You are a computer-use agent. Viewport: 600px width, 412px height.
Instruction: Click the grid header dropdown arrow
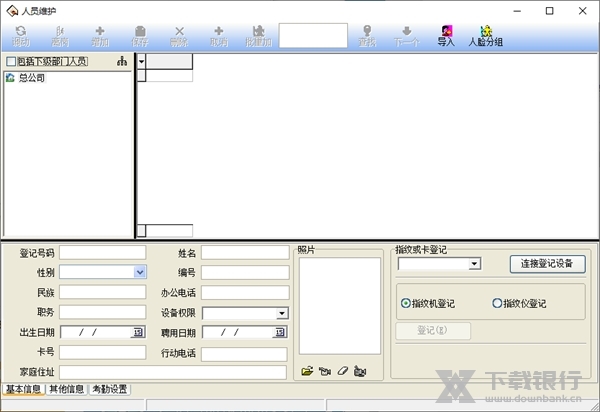coord(141,62)
